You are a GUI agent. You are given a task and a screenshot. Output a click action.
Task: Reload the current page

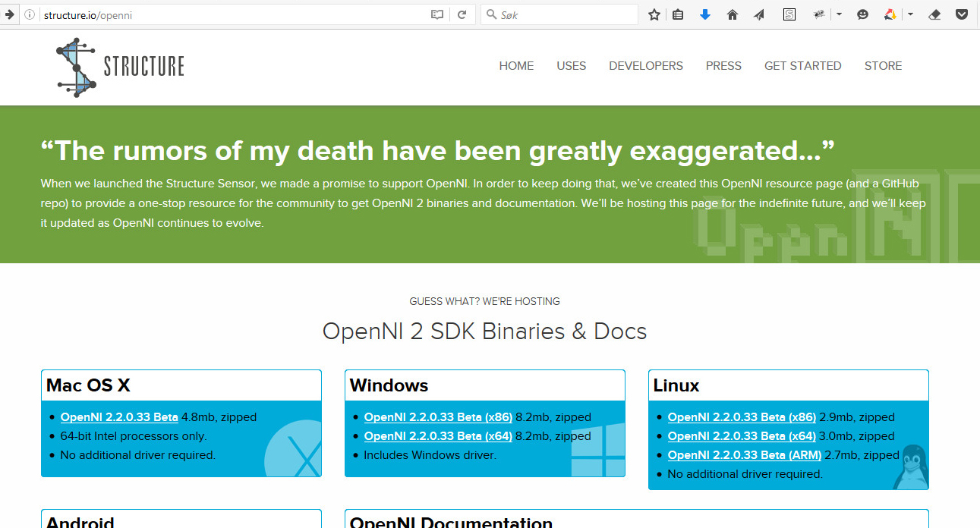(x=462, y=14)
